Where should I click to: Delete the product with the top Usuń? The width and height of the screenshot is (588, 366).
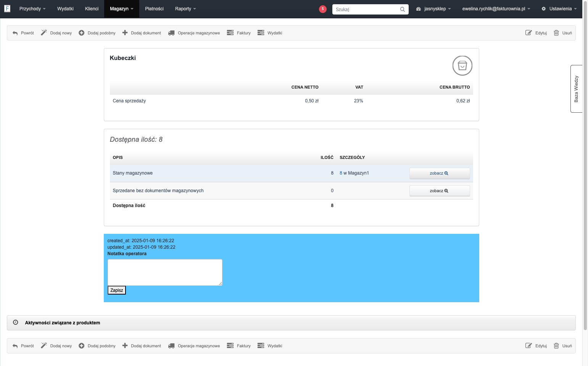[x=563, y=33]
